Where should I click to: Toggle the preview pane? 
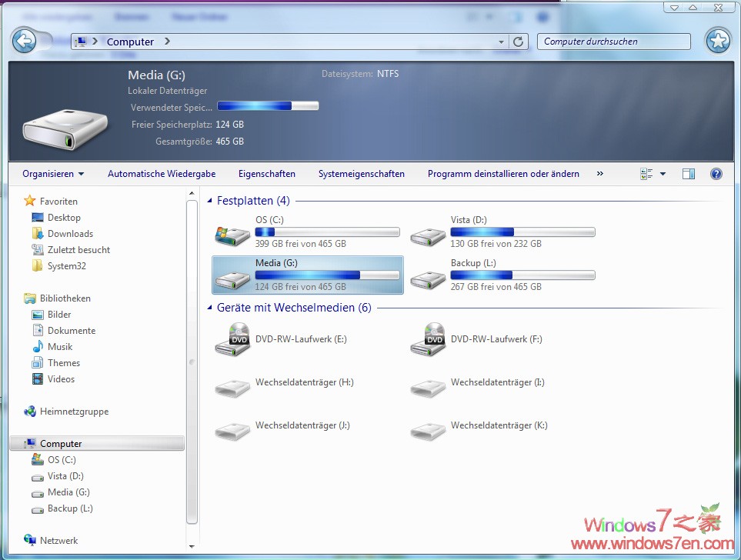688,174
